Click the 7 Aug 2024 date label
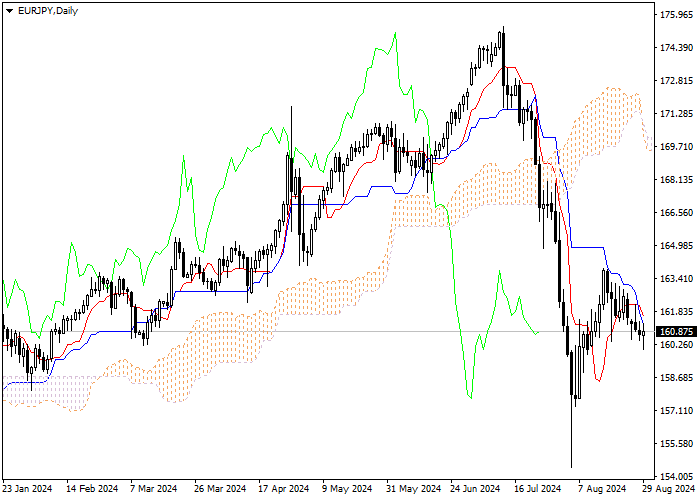Image resolution: width=700 pixels, height=500 pixels. tap(602, 489)
